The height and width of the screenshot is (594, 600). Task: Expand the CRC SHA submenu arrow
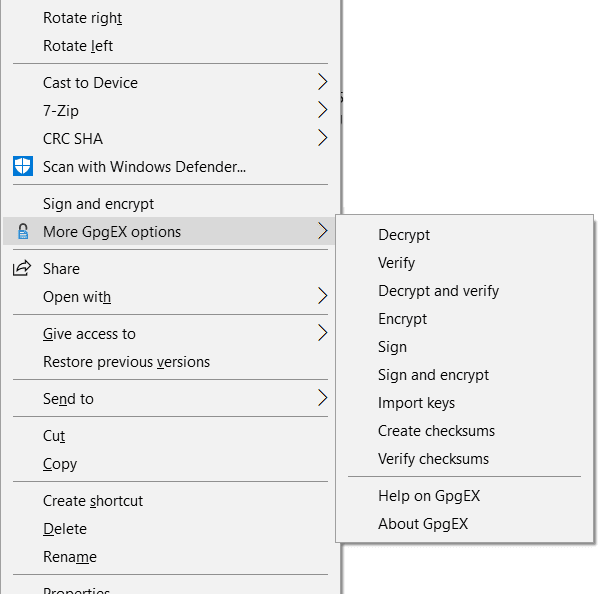point(322,138)
